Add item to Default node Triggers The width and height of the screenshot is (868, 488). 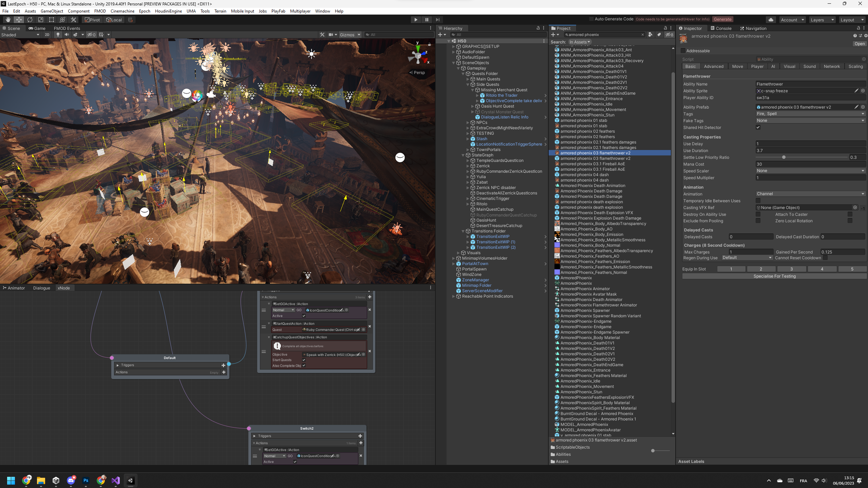tap(223, 365)
